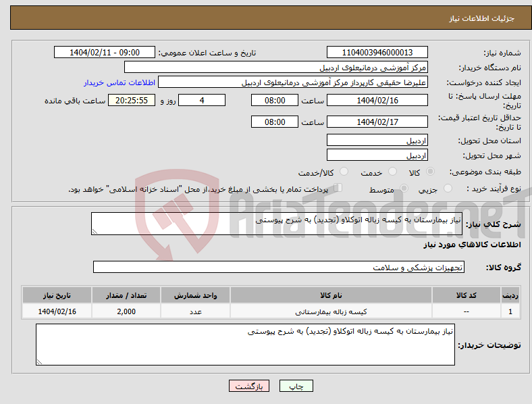Screen dimensions: 532x404
Task: Click the بازگشت (Back) button
Action: [249, 386]
